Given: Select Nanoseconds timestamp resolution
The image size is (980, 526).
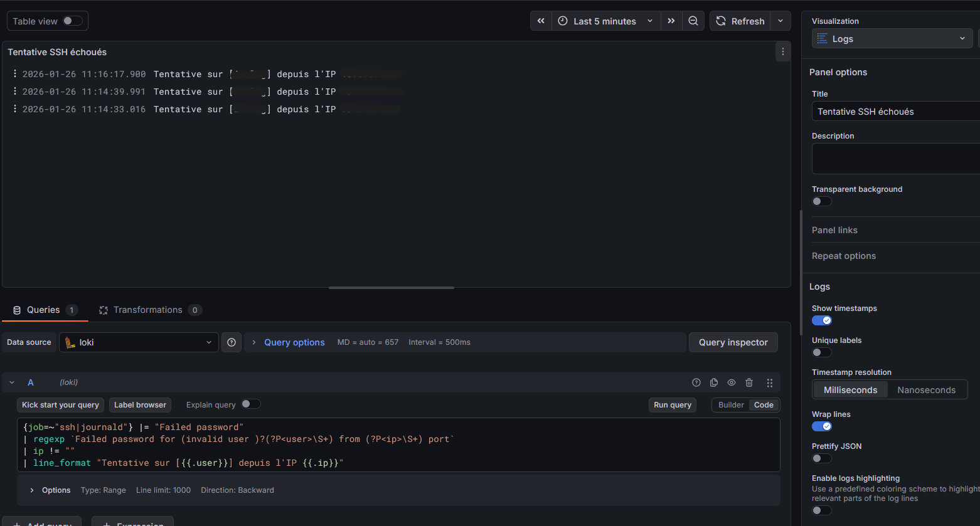Looking at the screenshot, I should coord(926,390).
